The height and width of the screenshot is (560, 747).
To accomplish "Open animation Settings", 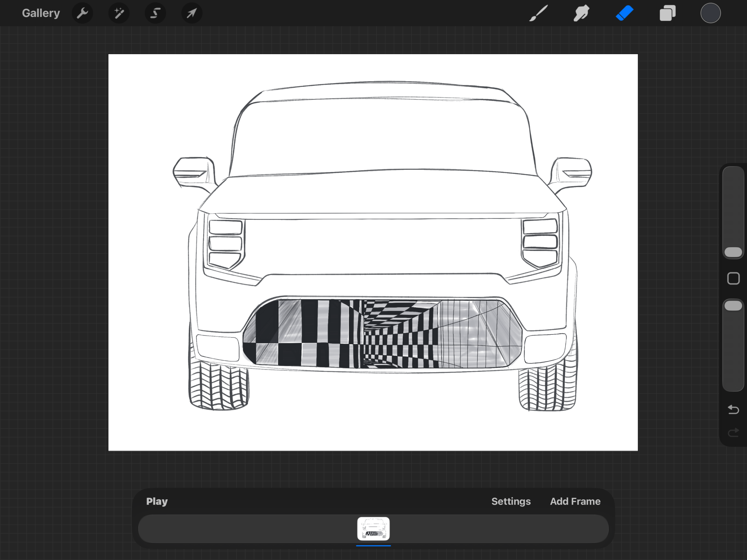I will pos(511,501).
